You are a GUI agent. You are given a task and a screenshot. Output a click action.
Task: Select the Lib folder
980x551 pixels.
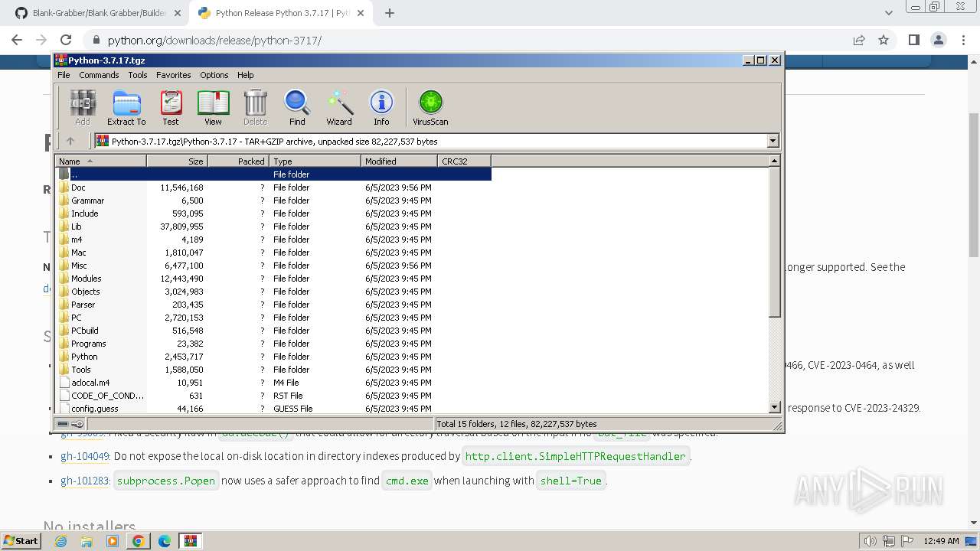[273, 227]
